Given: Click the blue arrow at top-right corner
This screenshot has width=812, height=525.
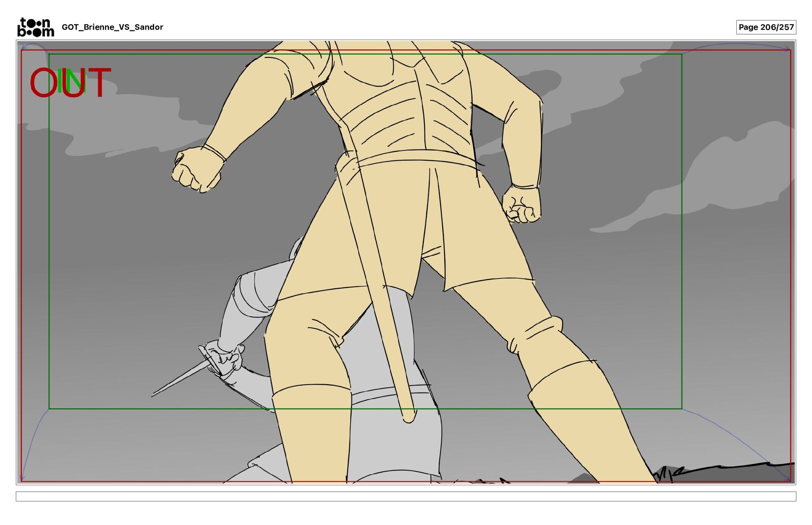Looking at the screenshot, I should pyautogui.click(x=787, y=49).
